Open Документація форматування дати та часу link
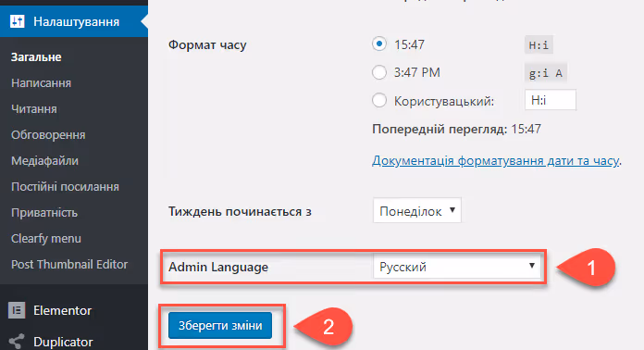This screenshot has height=350, width=644. 496,160
